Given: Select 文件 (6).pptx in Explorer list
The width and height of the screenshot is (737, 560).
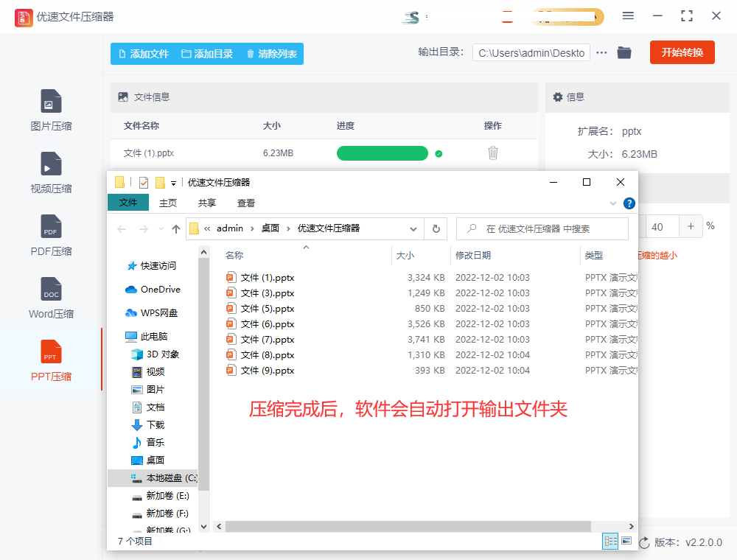Looking at the screenshot, I should coord(267,324).
